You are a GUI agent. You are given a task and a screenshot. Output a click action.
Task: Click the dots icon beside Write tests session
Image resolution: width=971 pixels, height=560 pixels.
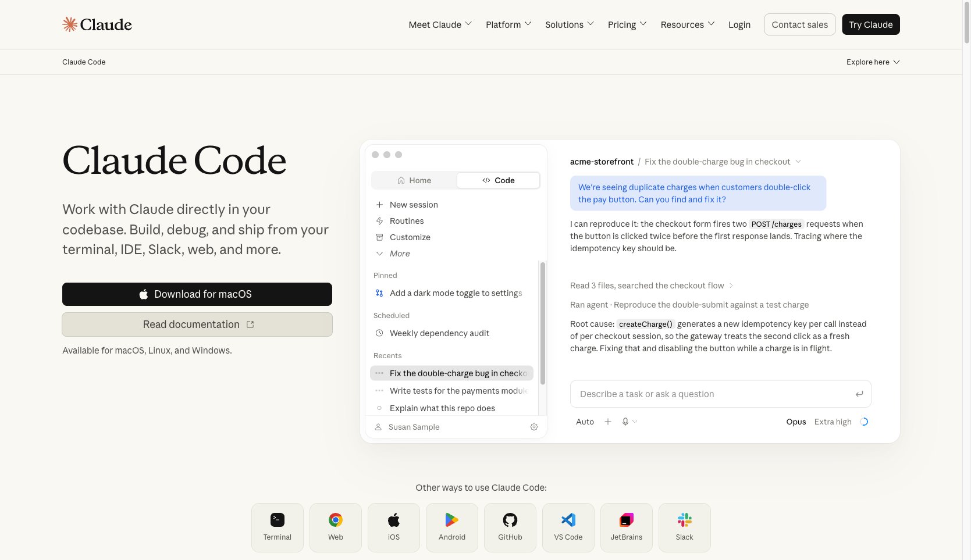(379, 391)
